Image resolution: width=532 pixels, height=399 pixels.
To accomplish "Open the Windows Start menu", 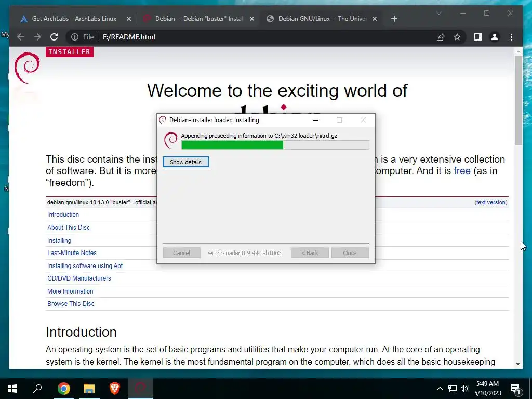I will click(12, 389).
